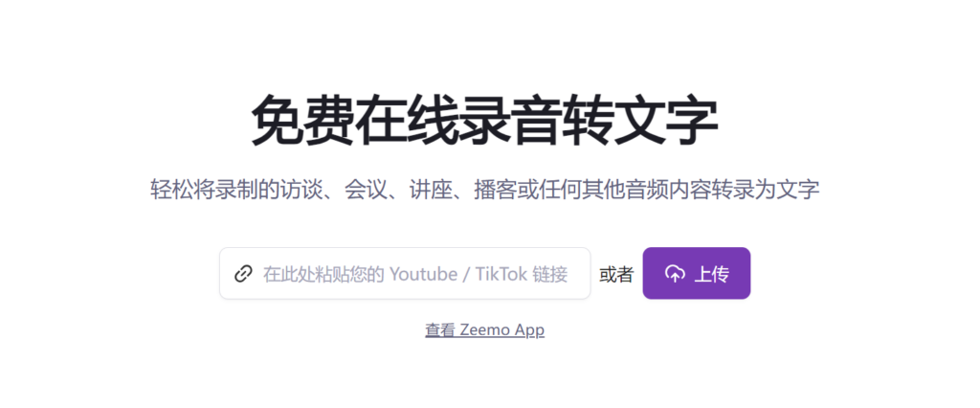Click the chain link icon in input box
Viewport: 980px width, 408px height.
pyautogui.click(x=243, y=274)
